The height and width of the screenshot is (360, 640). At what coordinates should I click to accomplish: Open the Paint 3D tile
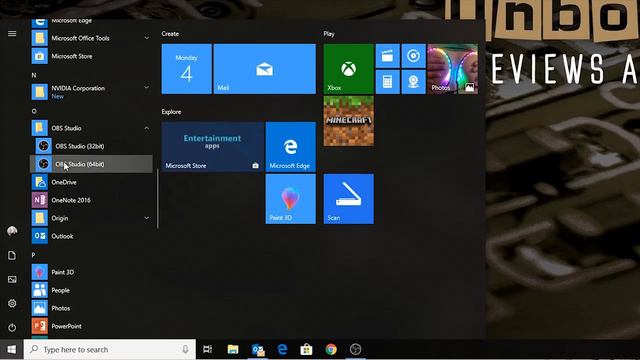pos(291,199)
